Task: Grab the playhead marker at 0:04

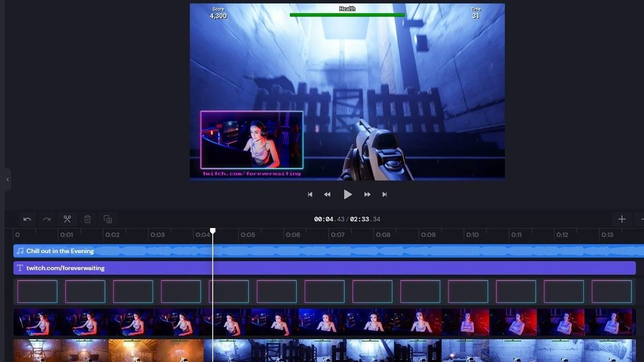Action: 213,230
